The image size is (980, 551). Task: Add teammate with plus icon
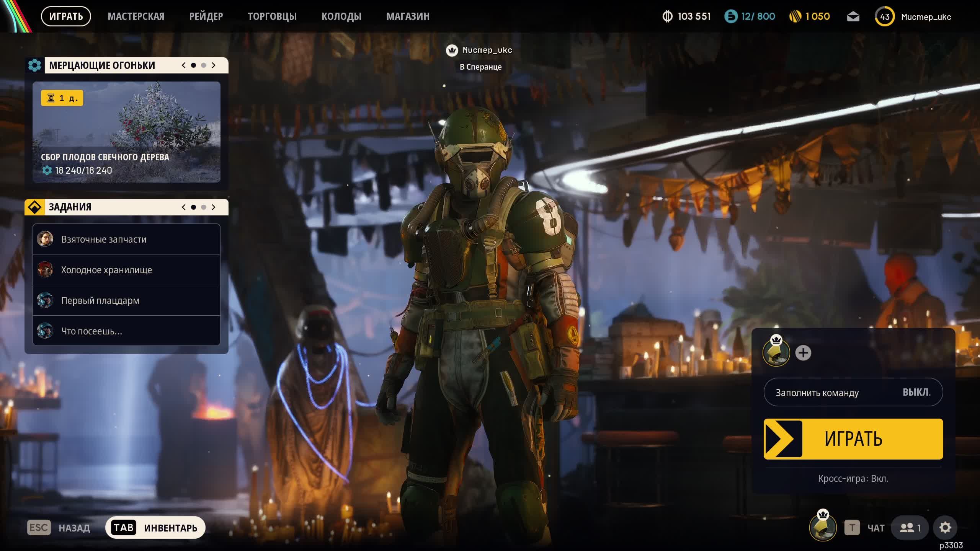coord(803,353)
